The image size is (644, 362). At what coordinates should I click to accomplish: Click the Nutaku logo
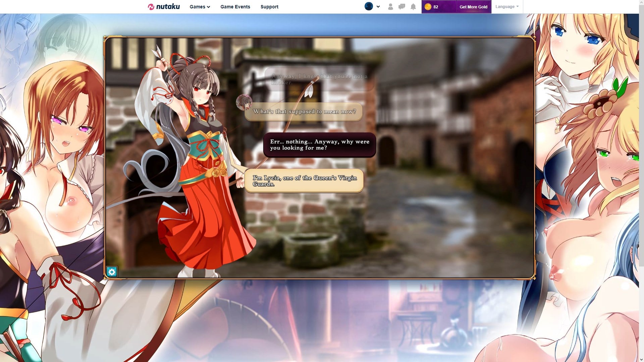164,7
